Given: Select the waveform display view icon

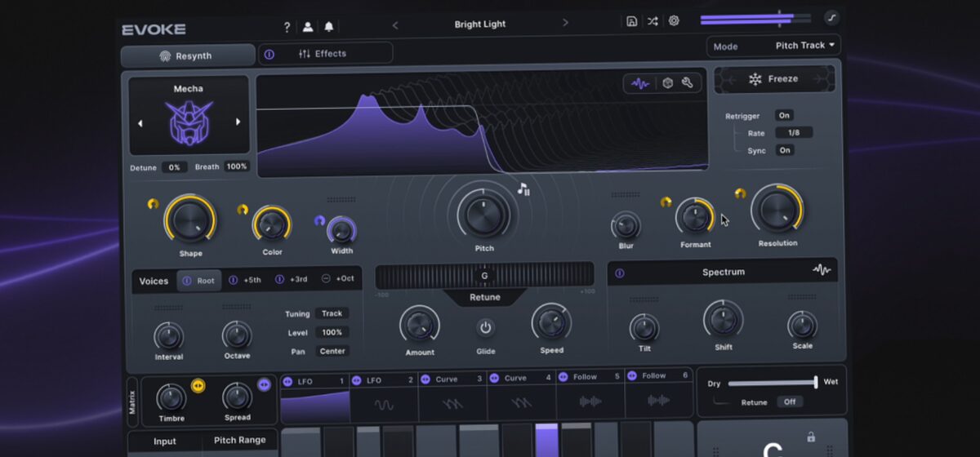Looking at the screenshot, I should coord(641,82).
